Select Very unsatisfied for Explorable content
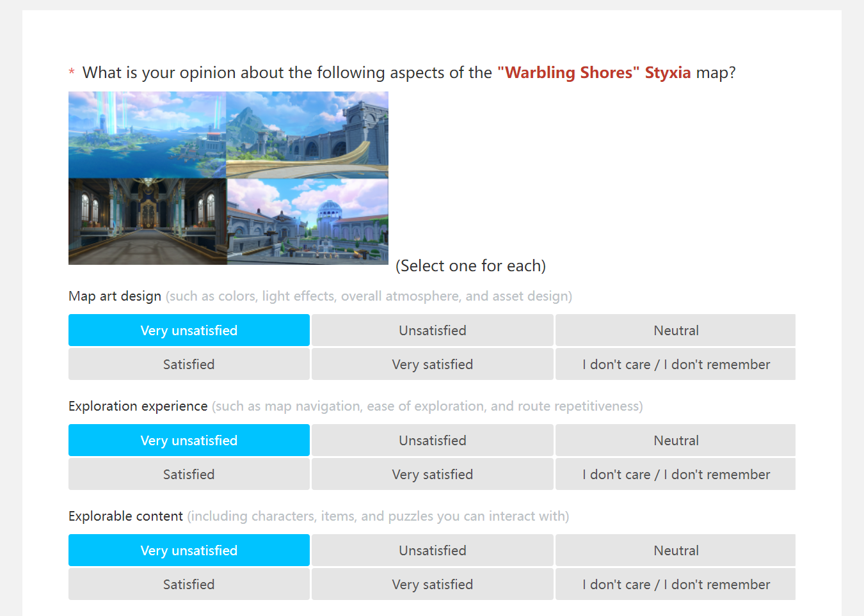Viewport: 864px width, 616px height. coord(189,550)
